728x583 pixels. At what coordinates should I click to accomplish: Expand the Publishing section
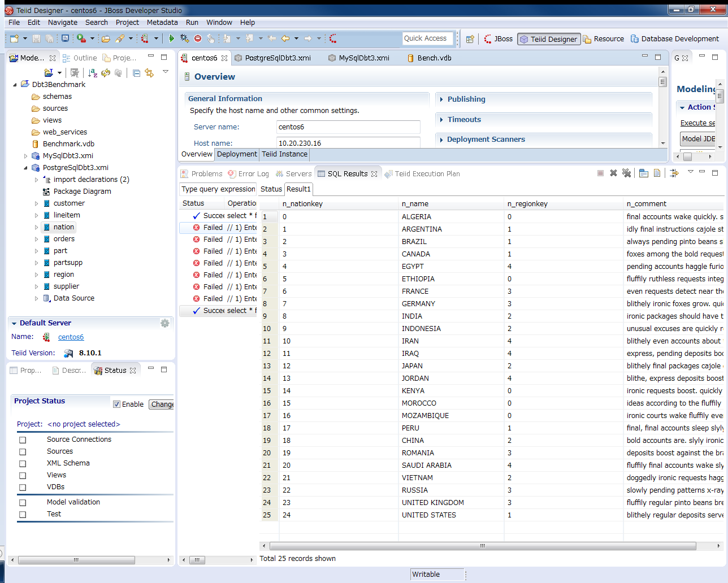coord(441,99)
